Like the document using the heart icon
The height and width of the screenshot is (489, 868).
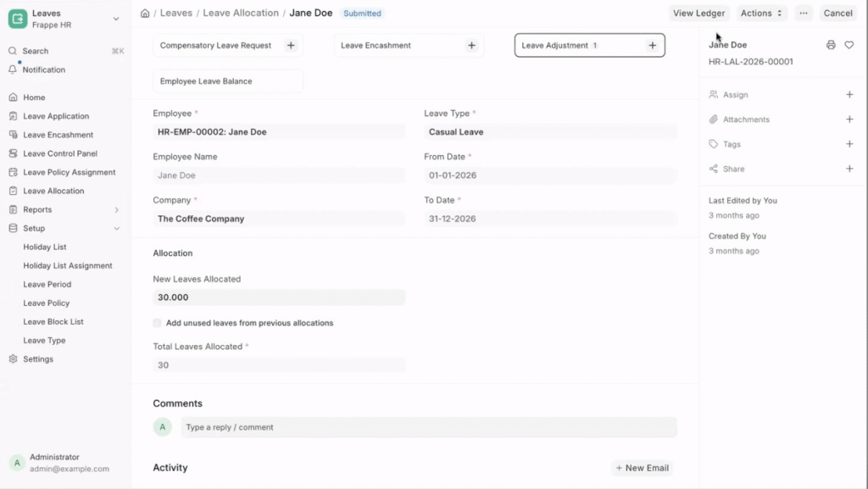[849, 45]
